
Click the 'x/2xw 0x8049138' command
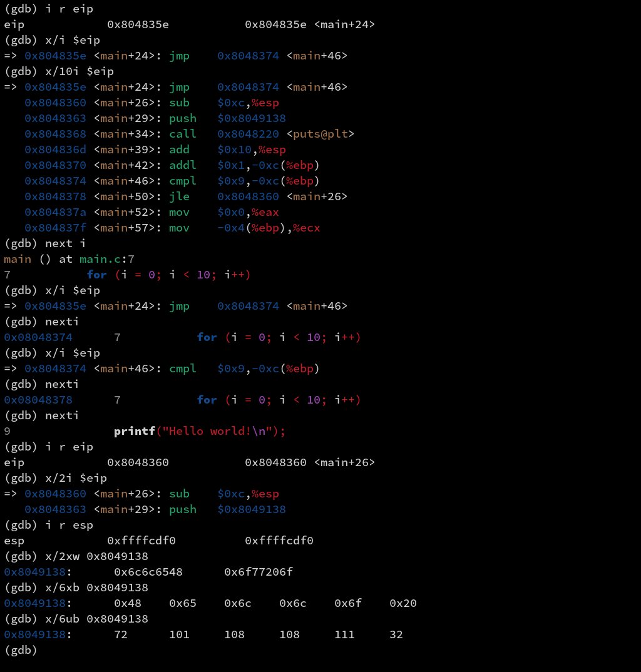tap(96, 556)
